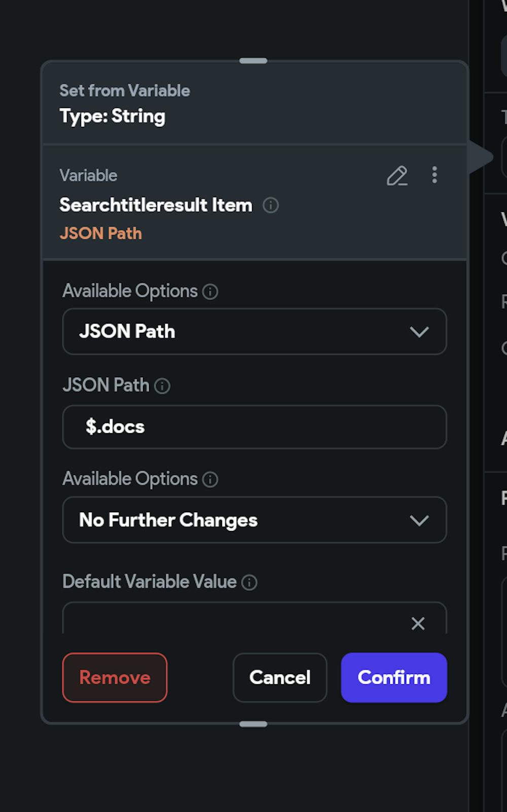Click info icon next to Default Variable Value
The width and height of the screenshot is (507, 812).
249,582
